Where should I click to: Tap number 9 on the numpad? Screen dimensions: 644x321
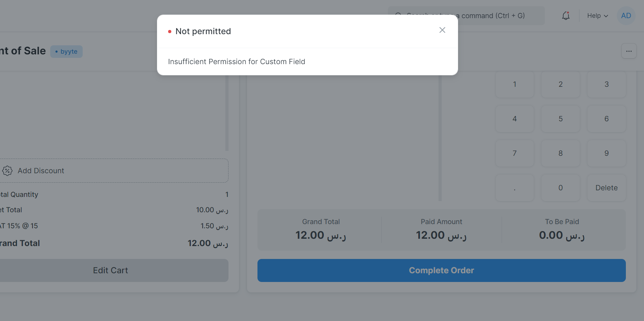pyautogui.click(x=607, y=153)
